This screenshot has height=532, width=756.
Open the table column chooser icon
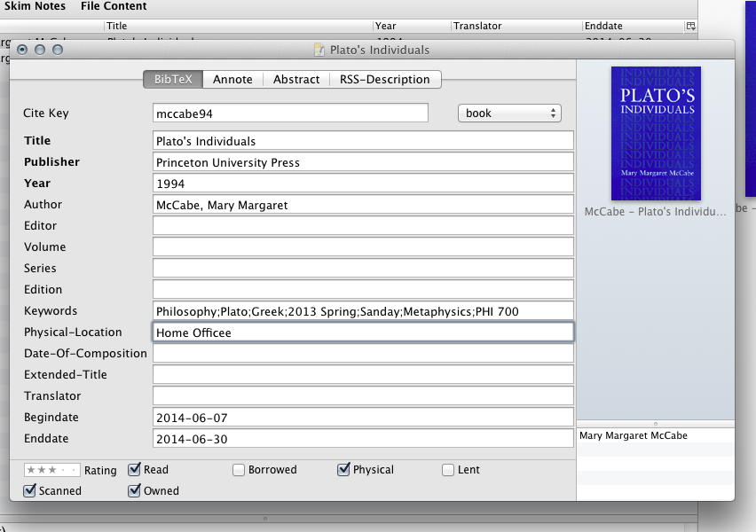click(x=690, y=27)
